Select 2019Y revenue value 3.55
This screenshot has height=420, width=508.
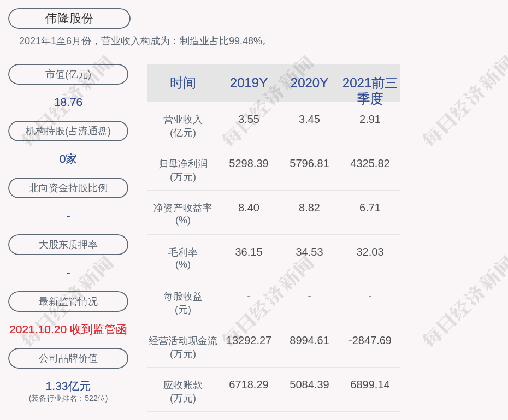(249, 119)
